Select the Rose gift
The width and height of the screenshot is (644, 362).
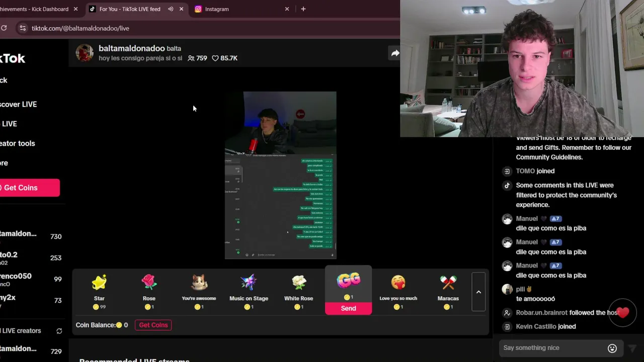click(x=149, y=292)
